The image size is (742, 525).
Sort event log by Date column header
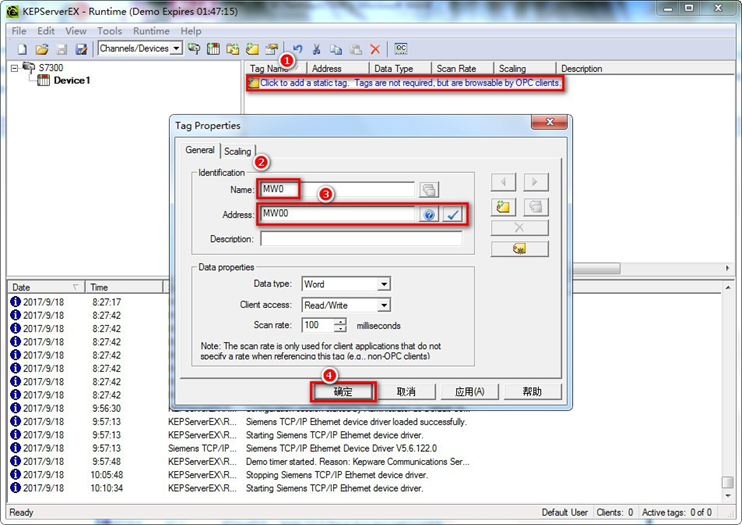[46, 287]
